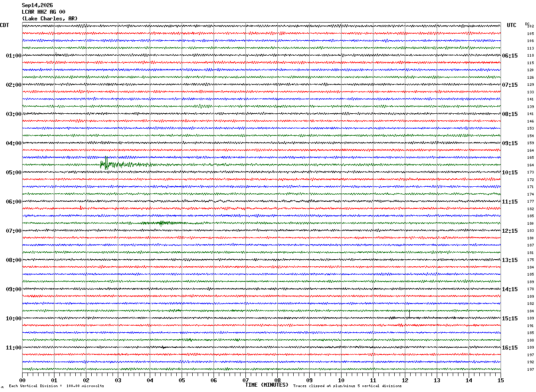Click the Sep14,2026 date header
Screen dimensions: 536x392
click(x=37, y=5)
